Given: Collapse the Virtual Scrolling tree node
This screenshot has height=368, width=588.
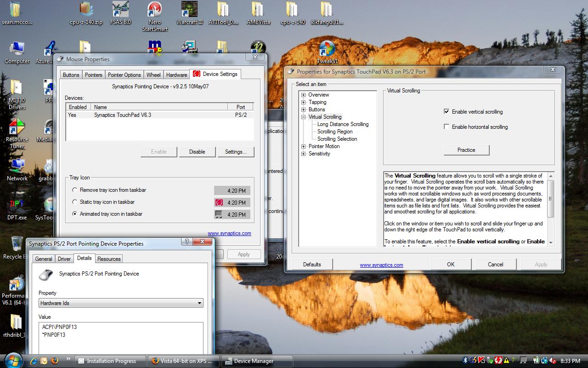Looking at the screenshot, I should click(304, 117).
